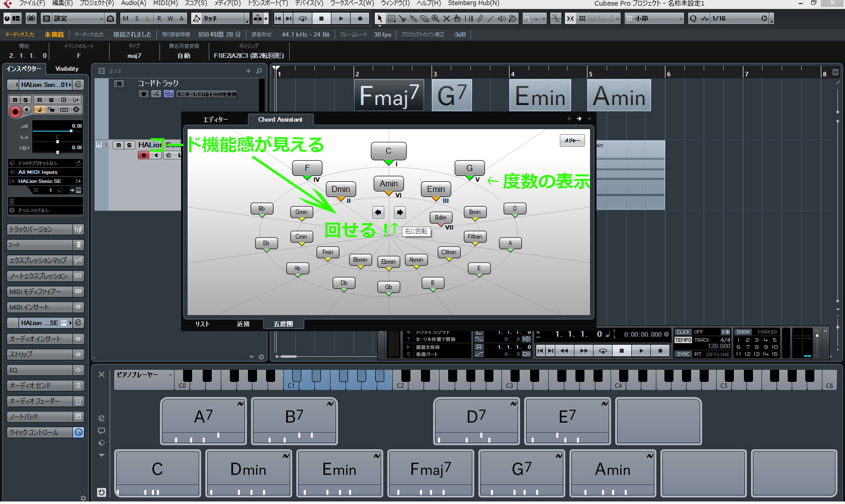Select the Scissors split tool in toolbar
This screenshot has width=845, height=504.
(x=402, y=19)
